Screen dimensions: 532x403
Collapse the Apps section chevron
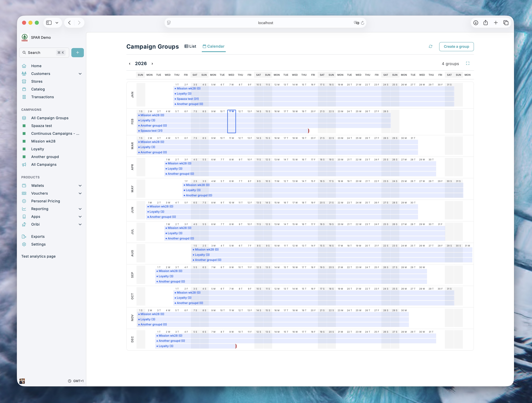80,216
